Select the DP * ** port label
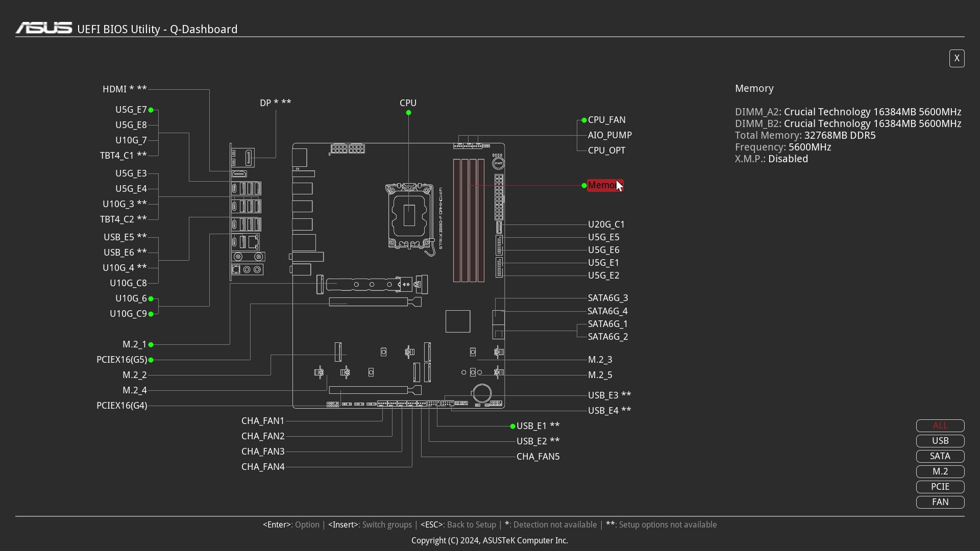The height and width of the screenshot is (551, 980). tap(276, 103)
